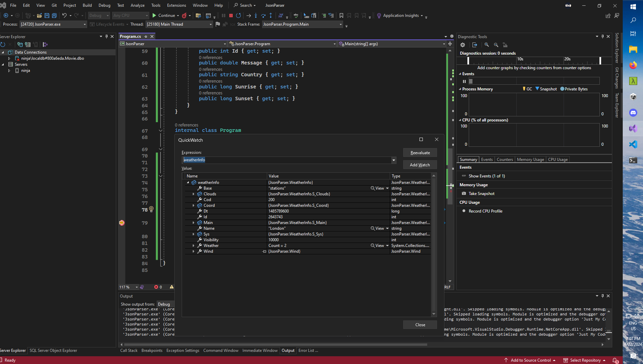Click Add to Source Control in status bar

[x=530, y=360]
